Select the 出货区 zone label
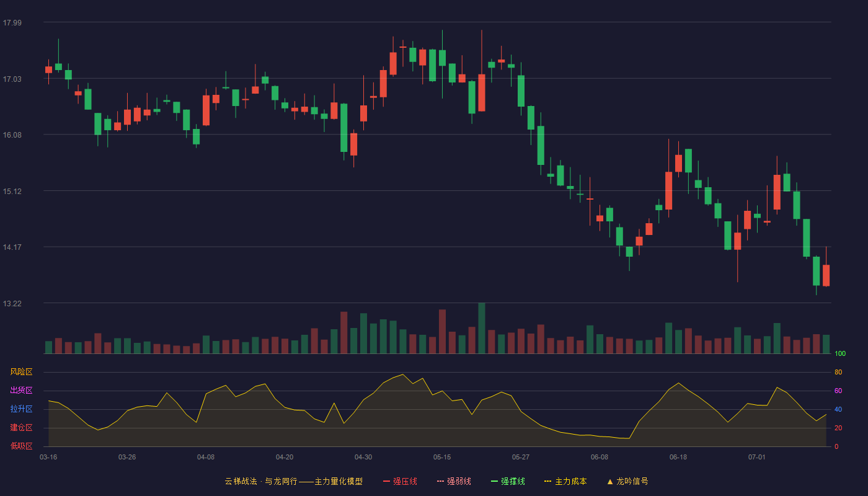 [21, 391]
